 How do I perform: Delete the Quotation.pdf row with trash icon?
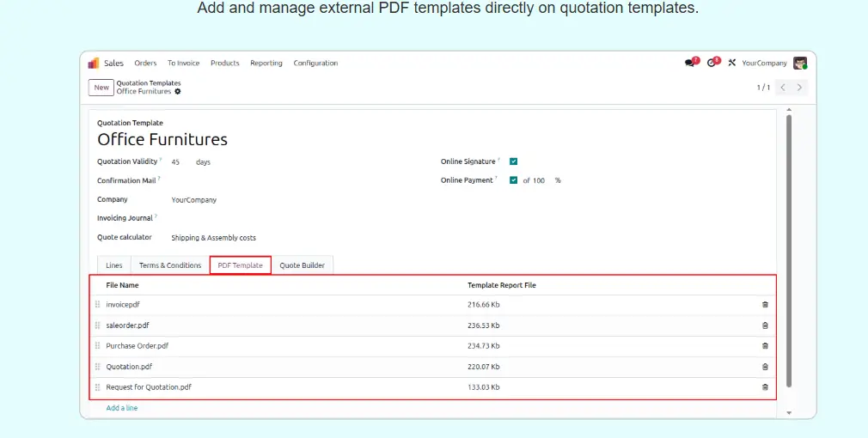[x=765, y=367]
